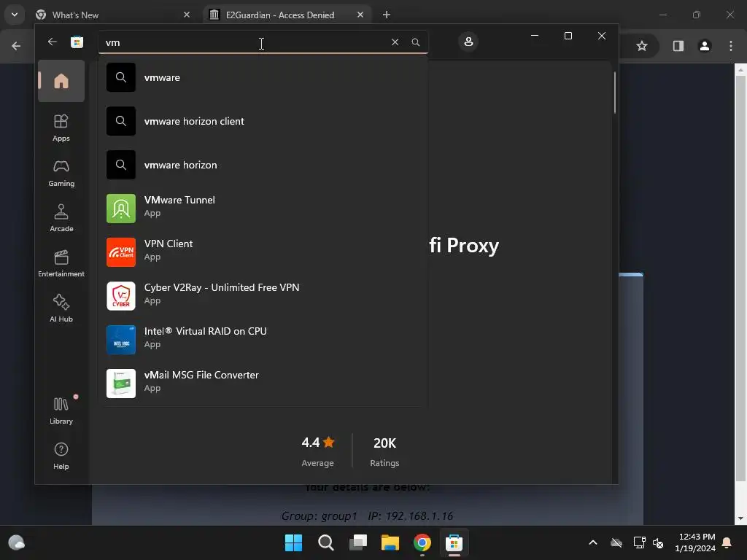Open Chrome's three-dot menu
Viewport: 747px width, 560px height.
pos(731,46)
